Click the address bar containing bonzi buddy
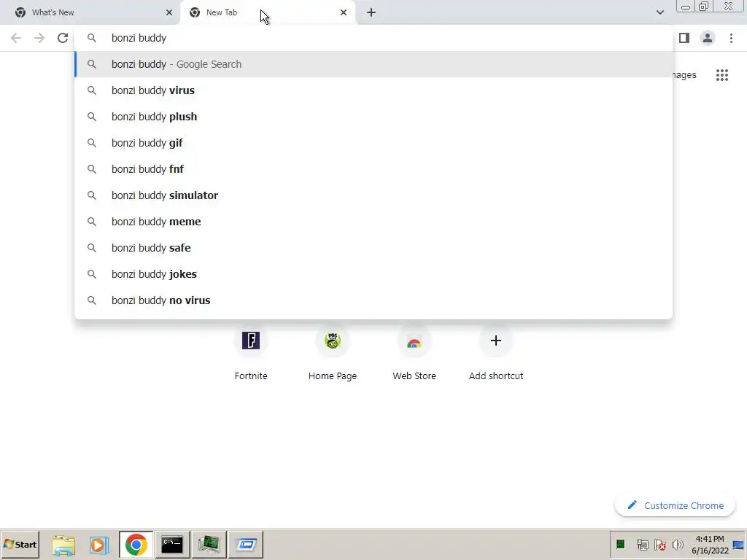The height and width of the screenshot is (560, 747). tap(373, 38)
